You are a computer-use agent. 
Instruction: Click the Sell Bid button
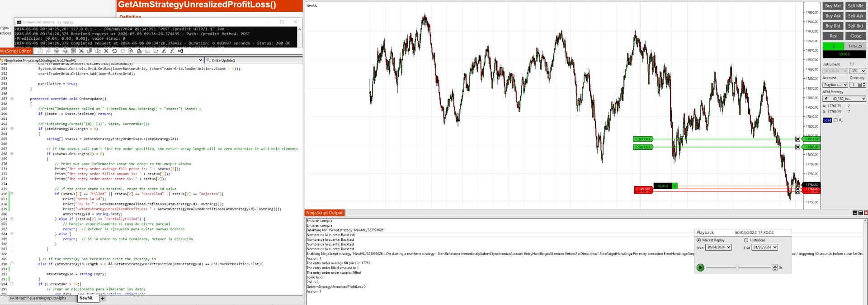tap(855, 26)
